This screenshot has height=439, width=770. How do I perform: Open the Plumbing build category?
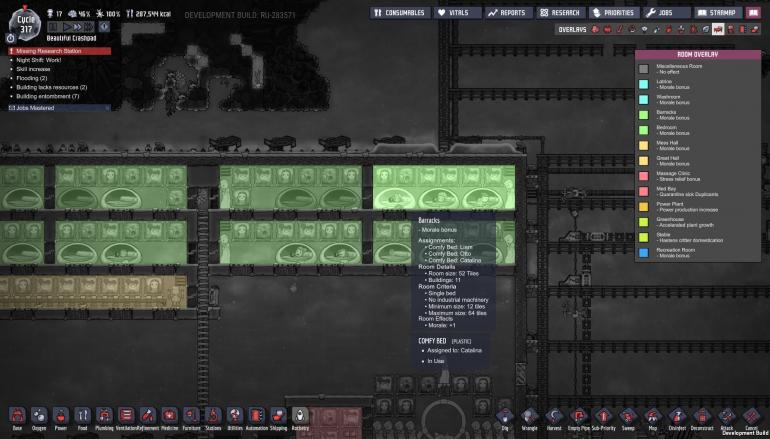coord(104,416)
